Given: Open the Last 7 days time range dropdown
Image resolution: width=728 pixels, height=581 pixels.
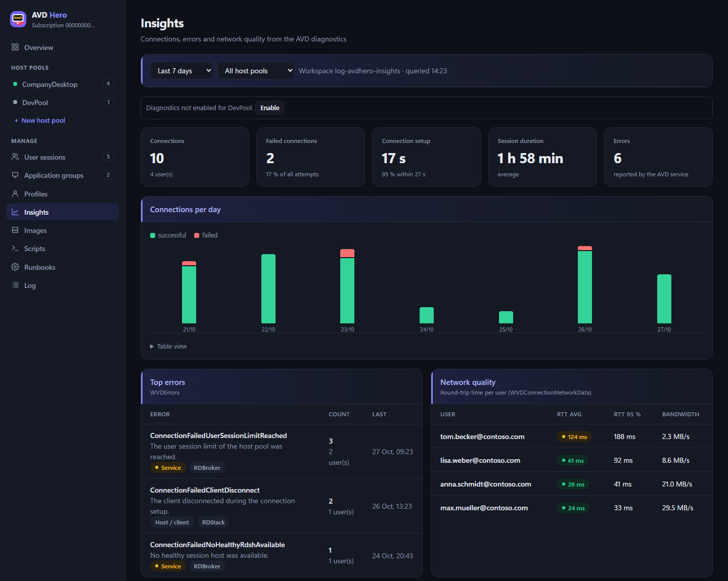Looking at the screenshot, I should point(182,71).
